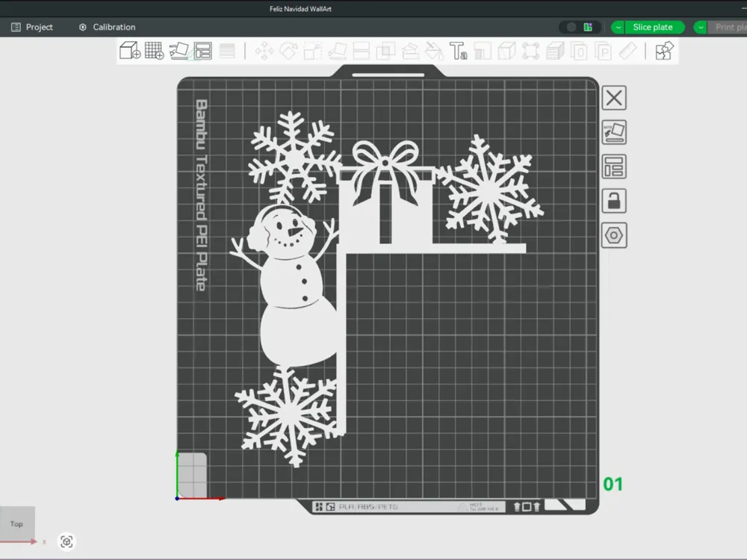Remove plate with the X icon
Screen dimensions: 747x560
point(614,98)
